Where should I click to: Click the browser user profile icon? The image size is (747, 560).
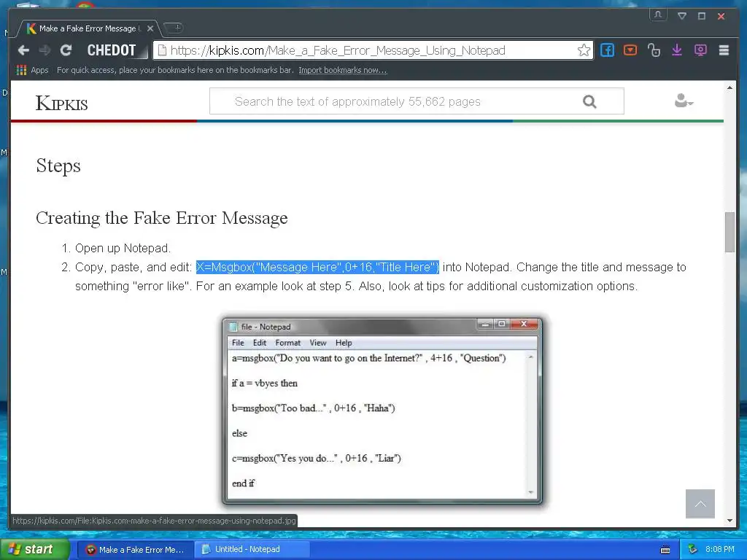[x=658, y=15]
